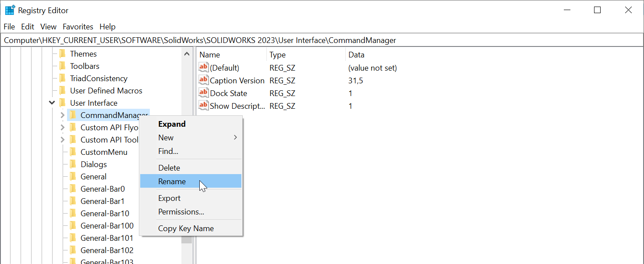Click the string value icon beside (Default)
Image resolution: width=644 pixels, height=264 pixels.
pyautogui.click(x=204, y=68)
